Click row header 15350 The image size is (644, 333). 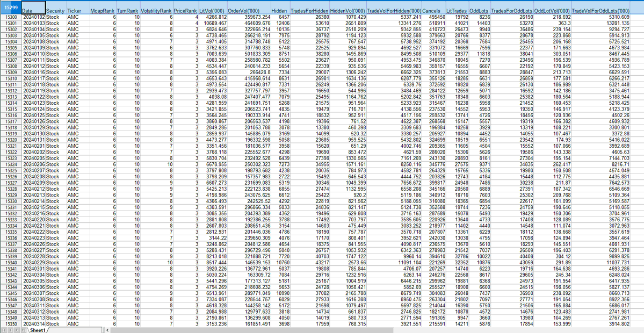pyautogui.click(x=10, y=323)
